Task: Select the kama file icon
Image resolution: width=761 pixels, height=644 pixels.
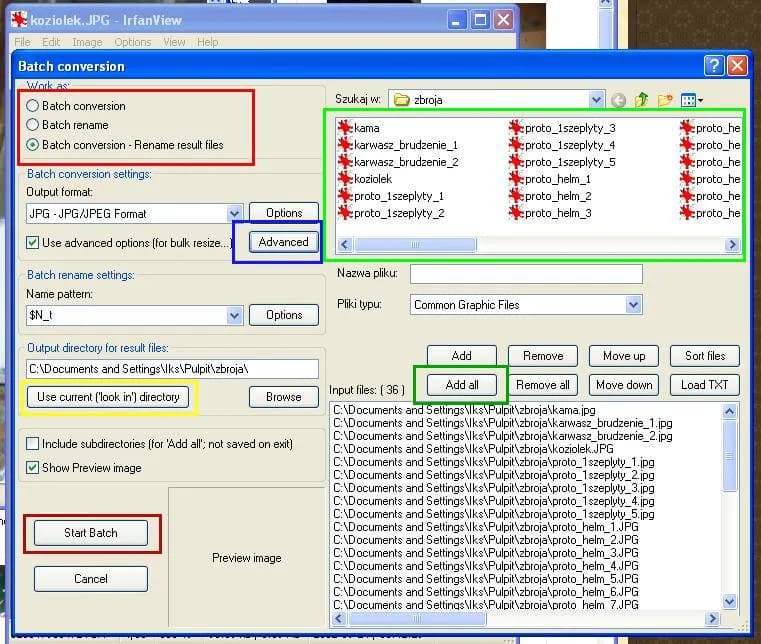Action: pyautogui.click(x=346, y=128)
